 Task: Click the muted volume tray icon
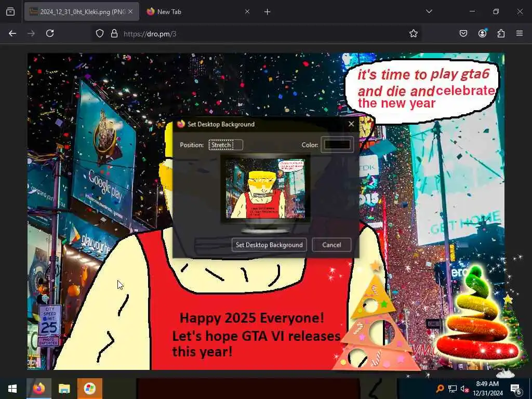[x=464, y=389]
